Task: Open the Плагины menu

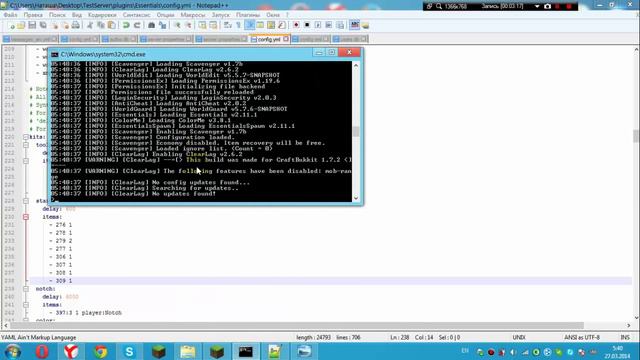Action: (248, 15)
